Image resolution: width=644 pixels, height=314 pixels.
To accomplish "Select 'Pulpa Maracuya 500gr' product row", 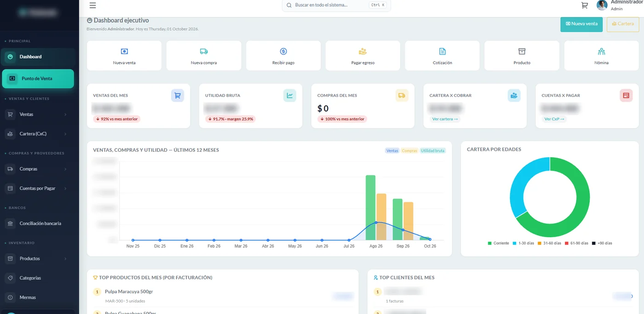I will point(223,295).
